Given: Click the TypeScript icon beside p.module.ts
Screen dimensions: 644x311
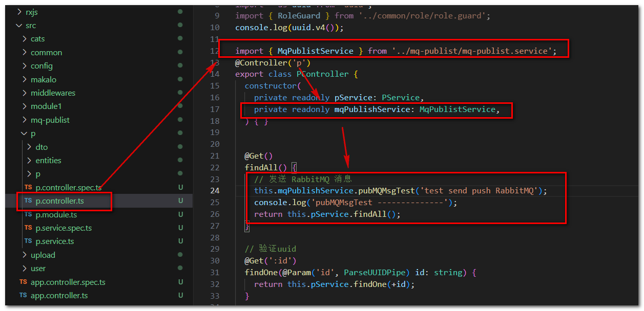Looking at the screenshot, I should pos(28,214).
